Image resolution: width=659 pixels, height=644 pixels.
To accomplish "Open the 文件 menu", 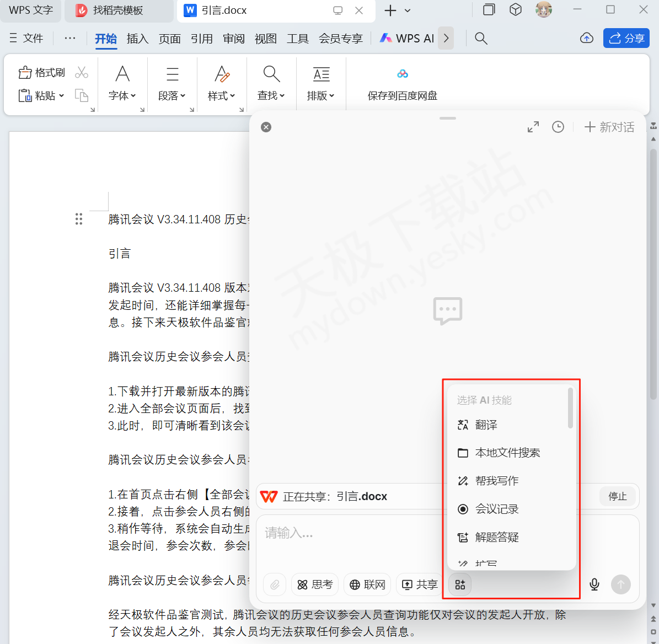I will (26, 38).
